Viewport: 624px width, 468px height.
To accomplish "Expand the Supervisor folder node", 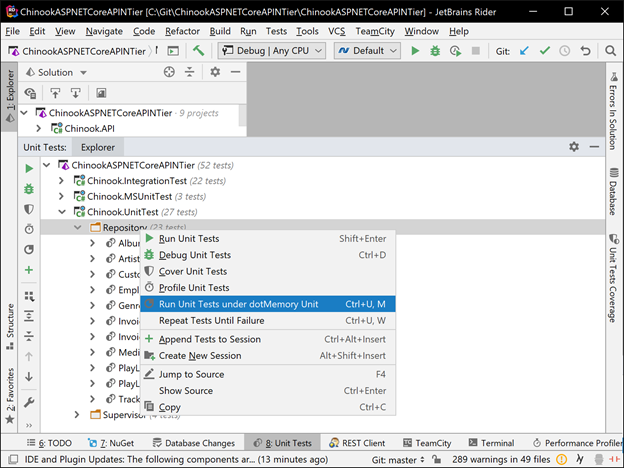I will [77, 414].
